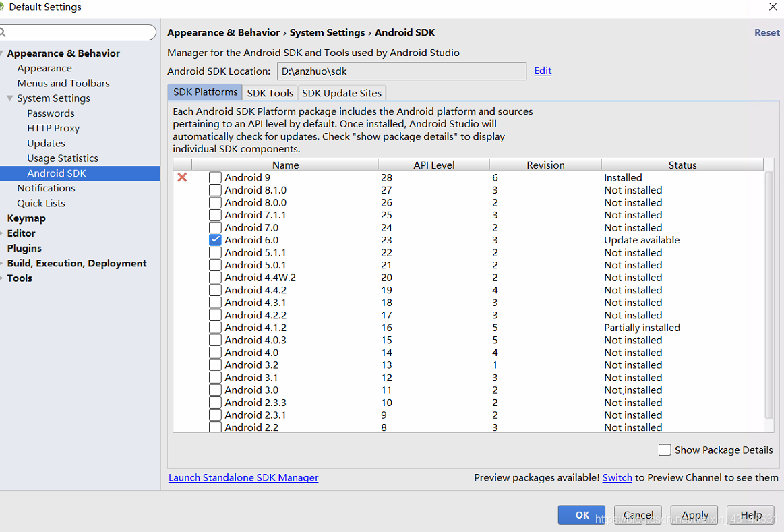Click the Android SDK Location field

click(402, 71)
